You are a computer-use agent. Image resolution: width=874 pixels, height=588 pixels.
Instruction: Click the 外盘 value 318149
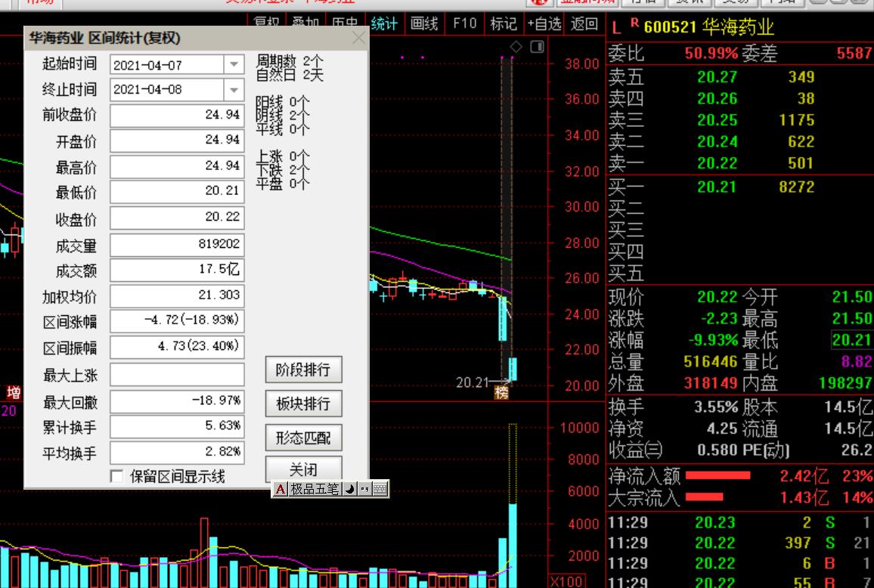[711, 383]
